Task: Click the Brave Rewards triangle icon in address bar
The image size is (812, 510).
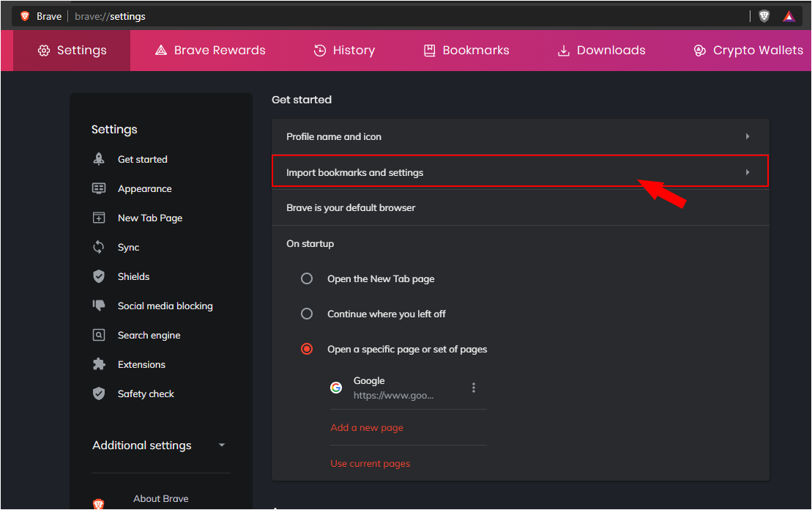Action: (789, 17)
